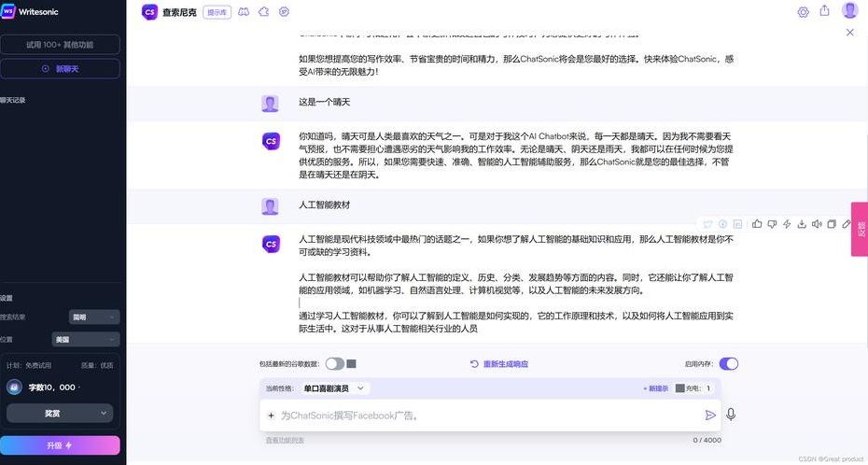
Task: Download the response with the download icon
Action: pos(802,224)
